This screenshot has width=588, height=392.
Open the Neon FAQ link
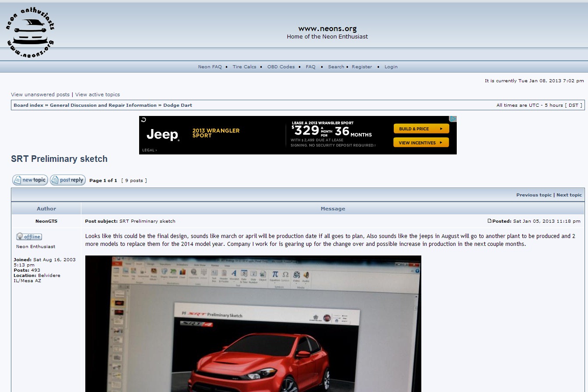pyautogui.click(x=210, y=67)
